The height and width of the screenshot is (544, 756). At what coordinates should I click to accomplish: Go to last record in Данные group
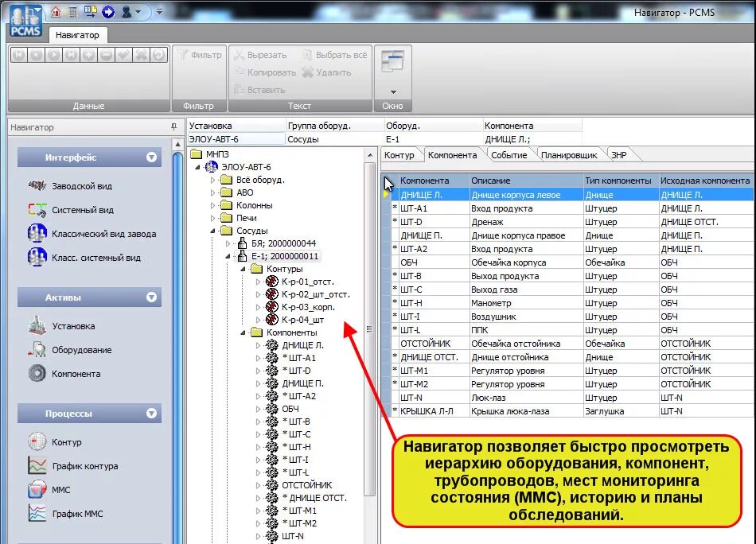[x=72, y=55]
